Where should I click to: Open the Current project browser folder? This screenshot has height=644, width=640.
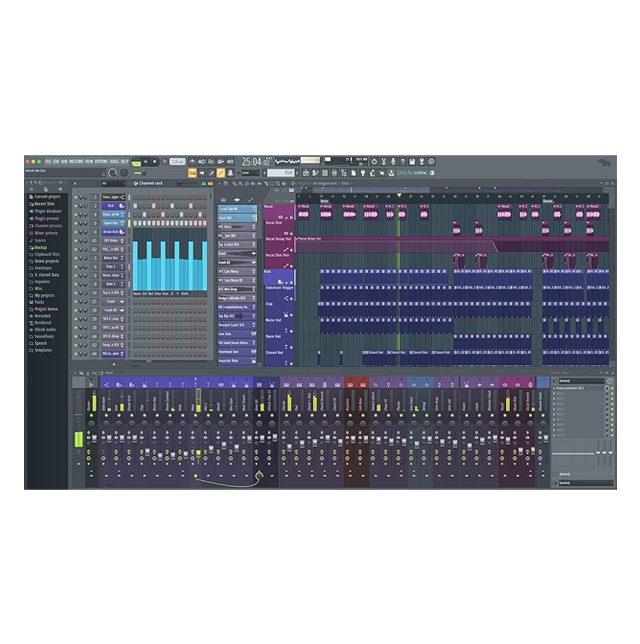44,197
